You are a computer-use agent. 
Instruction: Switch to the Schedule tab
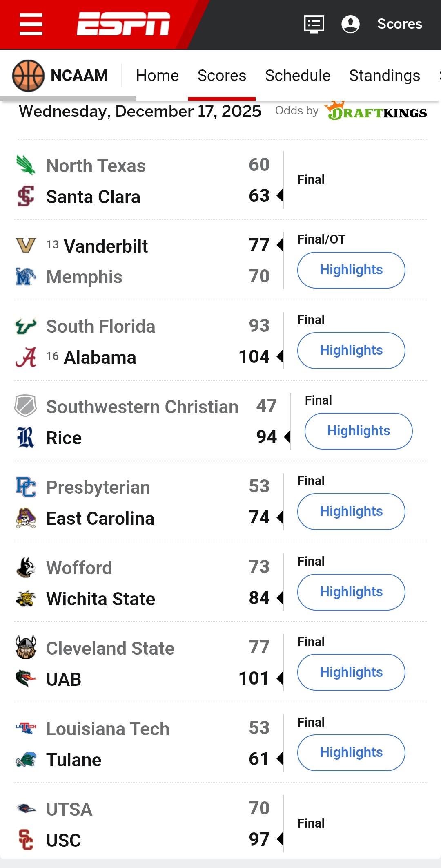(298, 76)
